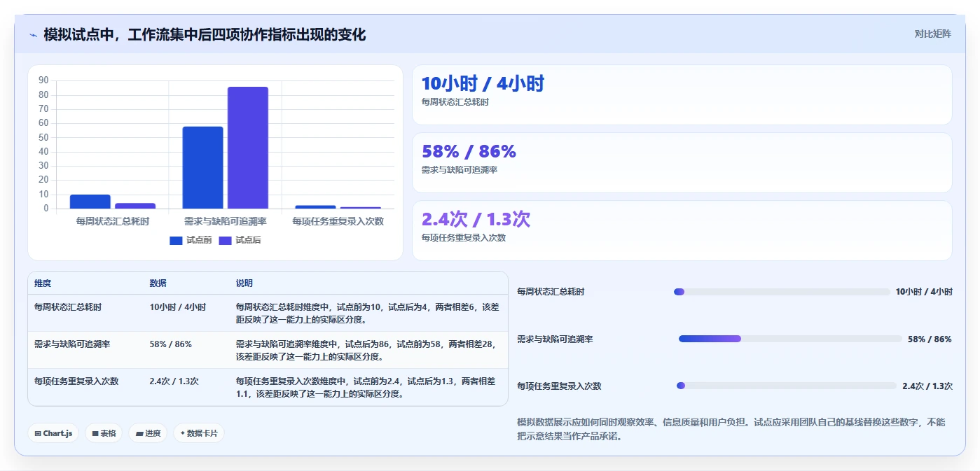Screen dimensions: 980x471
Task: Open the 58% / 86% data card
Action: click(682, 162)
